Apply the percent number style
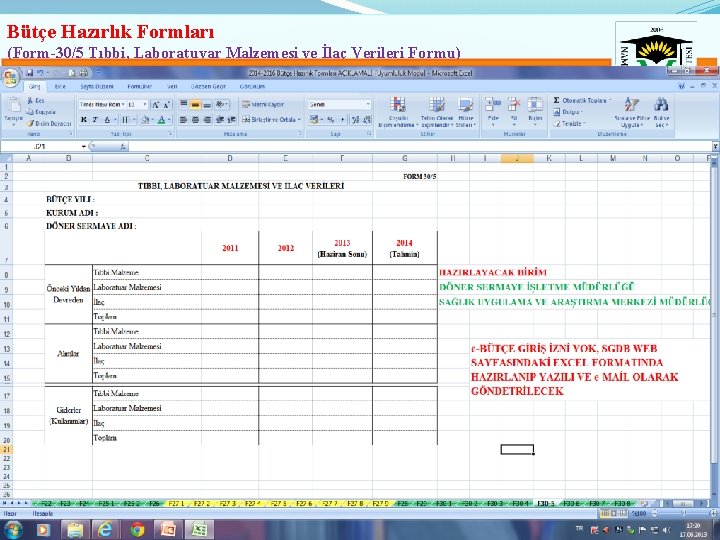The width and height of the screenshot is (720, 540). tap(330, 120)
